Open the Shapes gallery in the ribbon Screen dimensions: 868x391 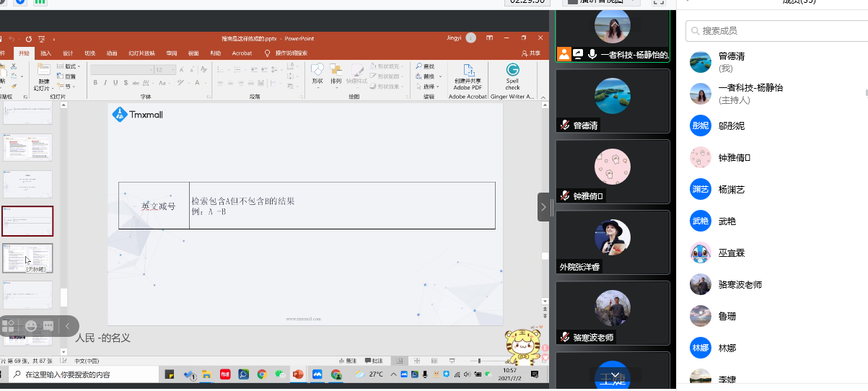coord(317,71)
